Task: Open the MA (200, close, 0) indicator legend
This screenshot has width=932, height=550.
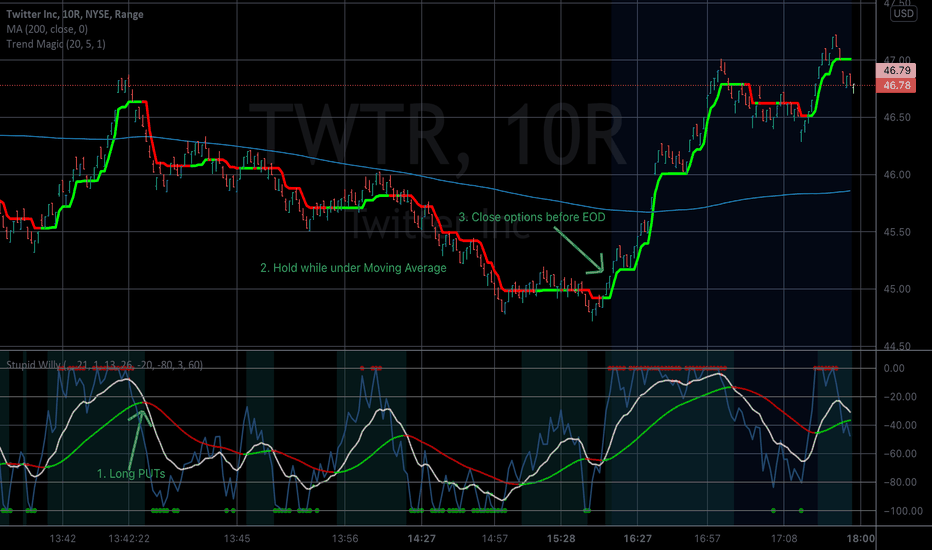Action: pos(47,29)
